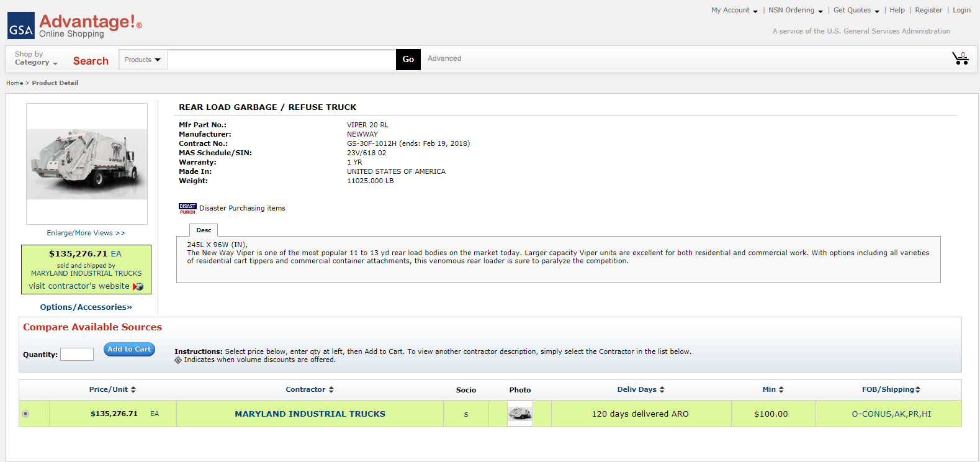Expand the Products search dropdown

click(142, 60)
